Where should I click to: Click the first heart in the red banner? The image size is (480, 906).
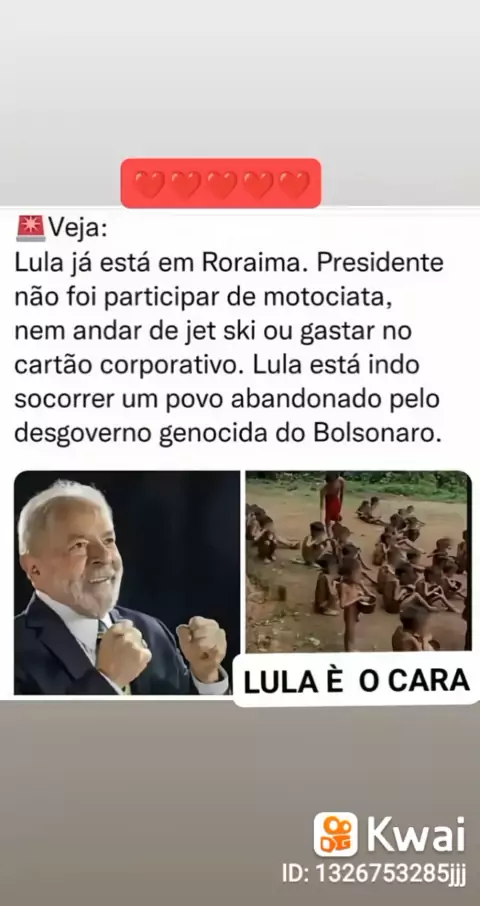pos(149,184)
